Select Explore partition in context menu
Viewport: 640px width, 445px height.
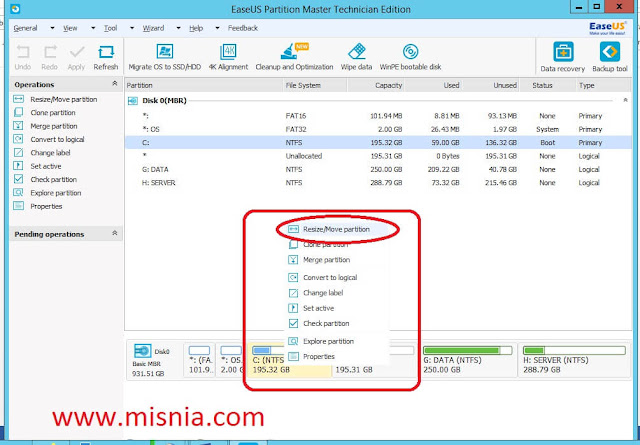coord(321,341)
